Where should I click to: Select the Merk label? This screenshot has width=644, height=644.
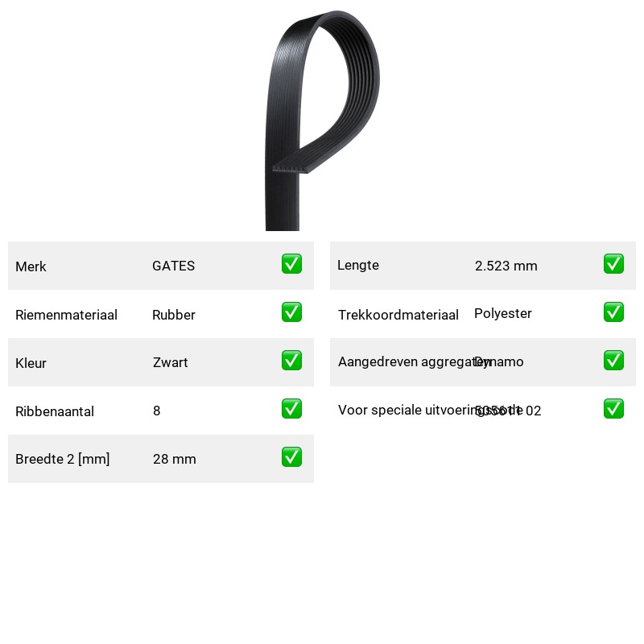pos(31,266)
